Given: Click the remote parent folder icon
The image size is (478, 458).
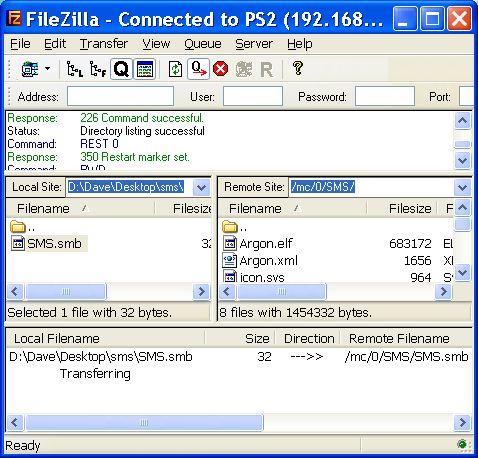Looking at the screenshot, I should 230,227.
